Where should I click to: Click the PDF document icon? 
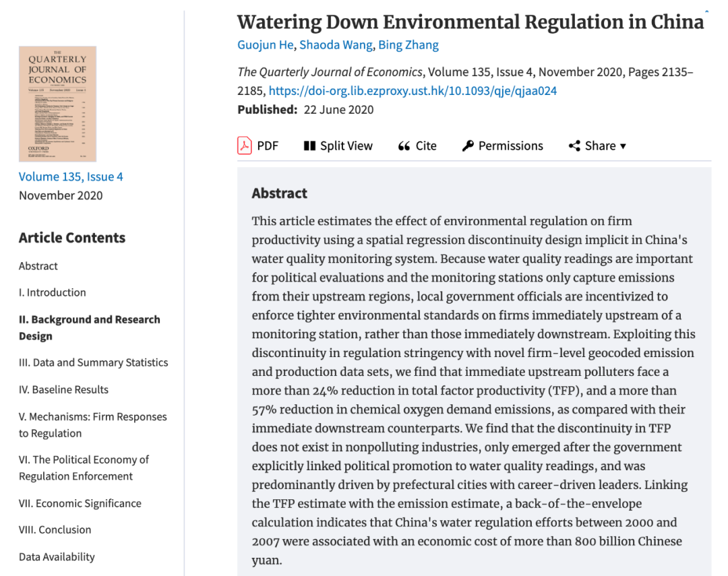tap(244, 146)
